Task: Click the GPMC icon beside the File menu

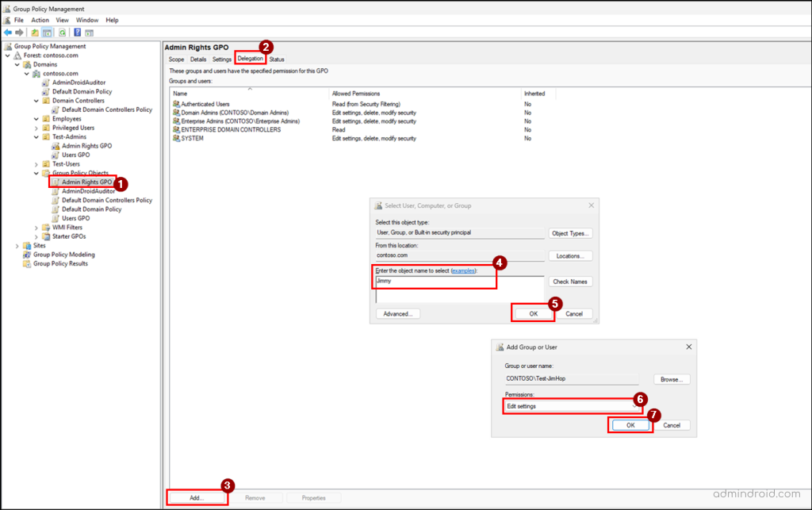Action: 6,20
